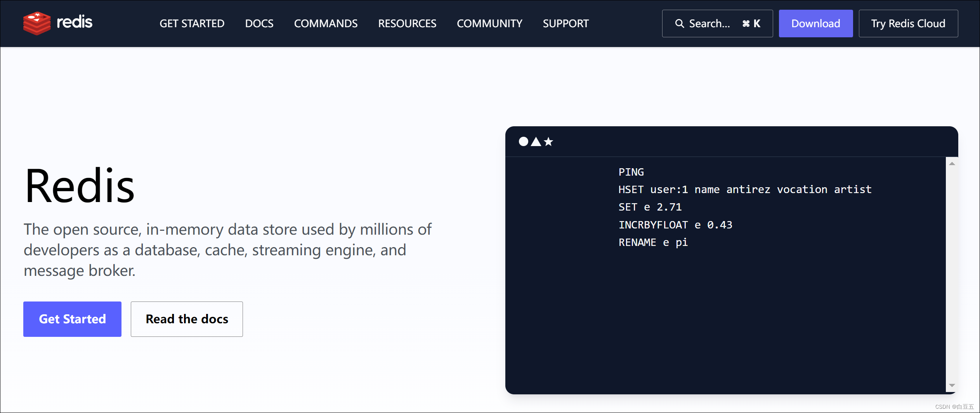Go to COMMANDS in navigation
Image resolution: width=980 pixels, height=413 pixels.
tap(326, 23)
